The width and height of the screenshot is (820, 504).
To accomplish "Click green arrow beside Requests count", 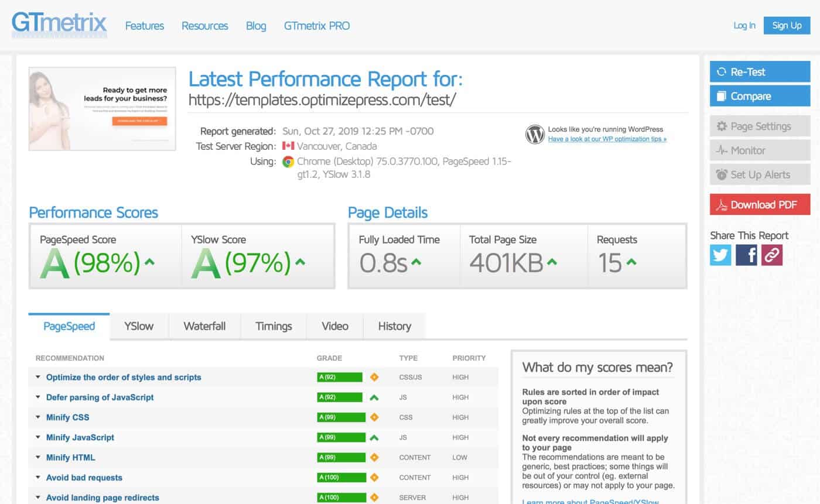I will click(631, 262).
